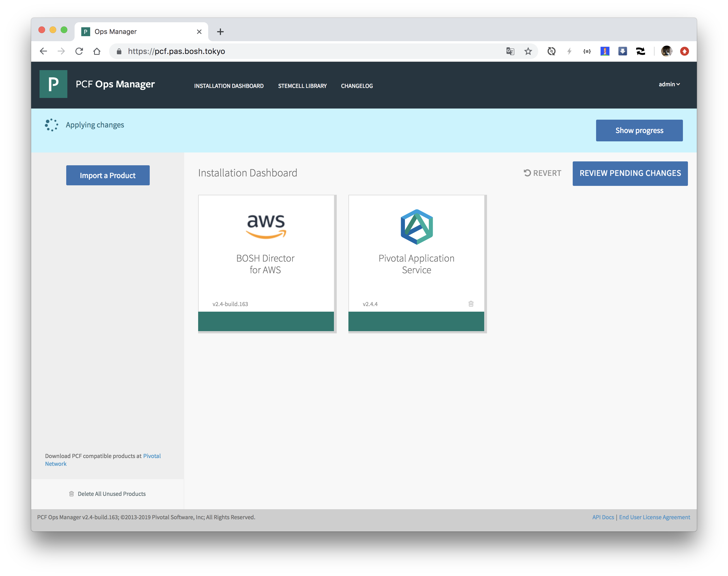Go to Installation Dashboard nav item

click(x=229, y=86)
